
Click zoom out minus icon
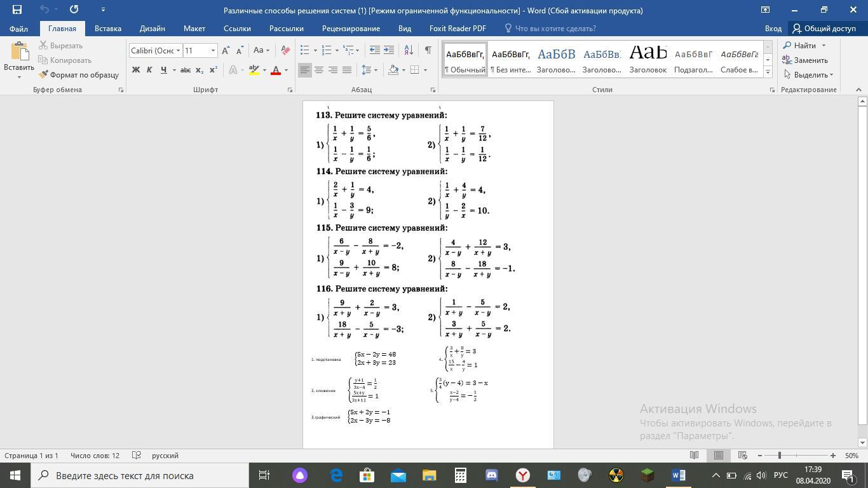tap(760, 456)
